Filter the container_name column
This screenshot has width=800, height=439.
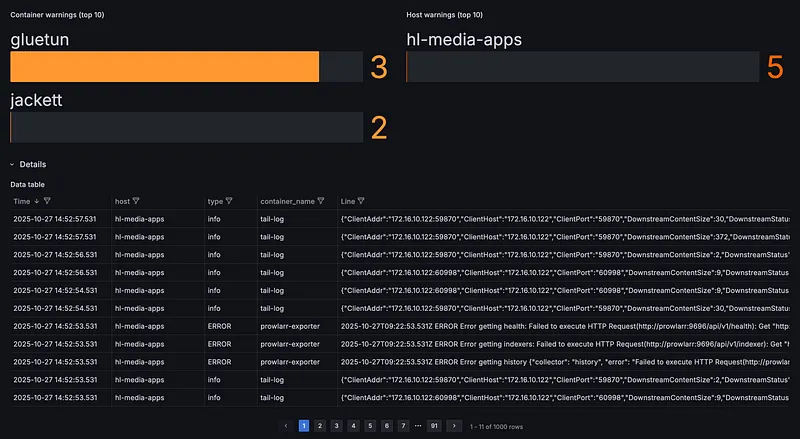[321, 201]
